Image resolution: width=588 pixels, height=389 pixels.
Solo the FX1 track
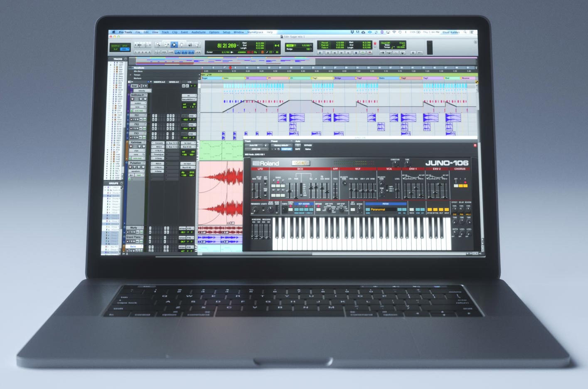[136, 119]
